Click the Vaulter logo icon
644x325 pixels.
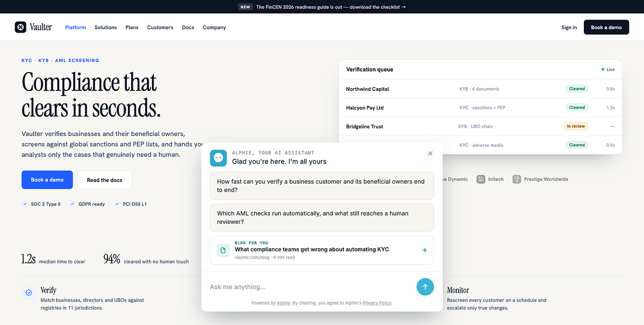tap(21, 27)
